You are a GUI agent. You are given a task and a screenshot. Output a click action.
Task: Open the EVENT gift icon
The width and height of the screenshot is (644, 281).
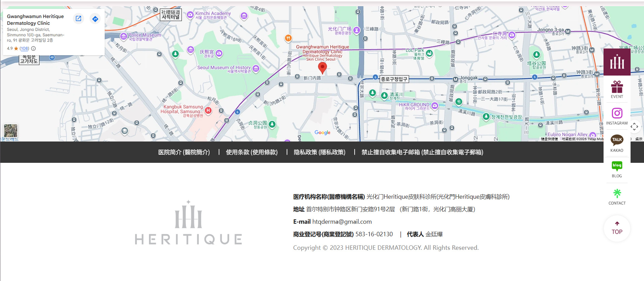(617, 89)
